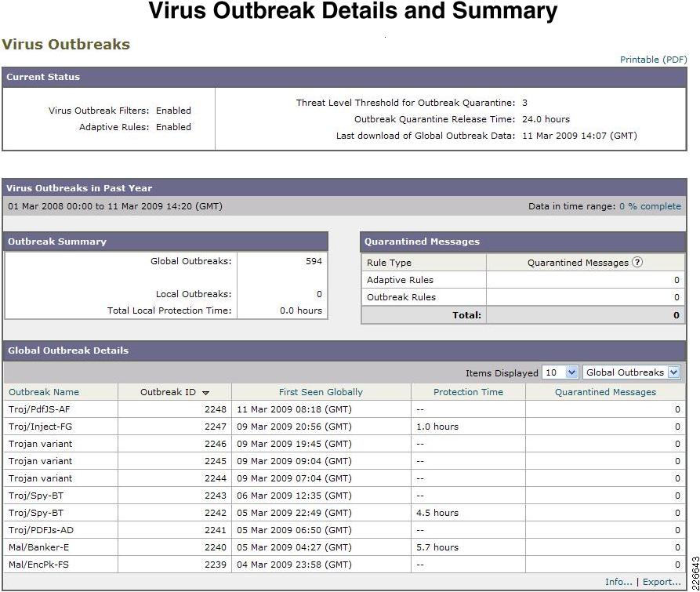Select the Troj/PDFJs-AD outbreak name
700x592 pixels.
click(x=41, y=530)
